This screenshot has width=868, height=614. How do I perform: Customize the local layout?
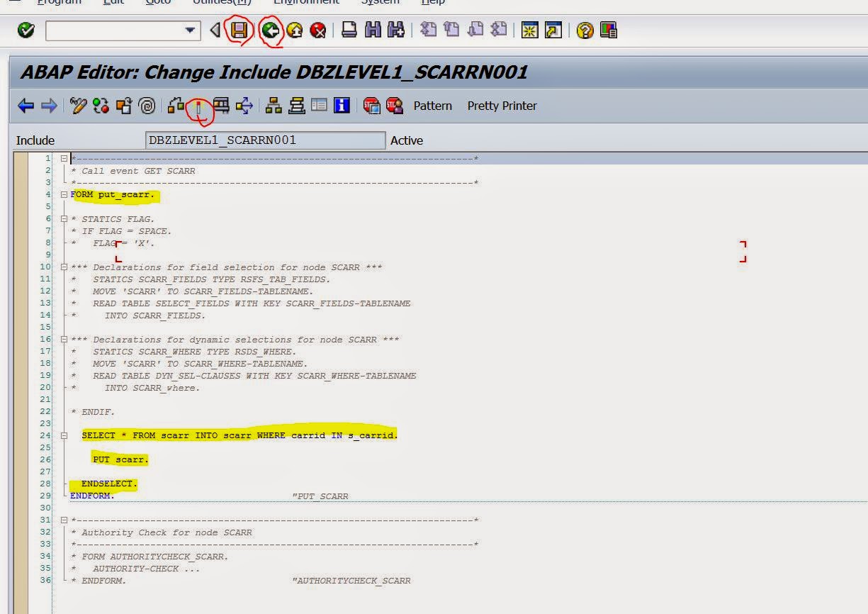tap(607, 30)
